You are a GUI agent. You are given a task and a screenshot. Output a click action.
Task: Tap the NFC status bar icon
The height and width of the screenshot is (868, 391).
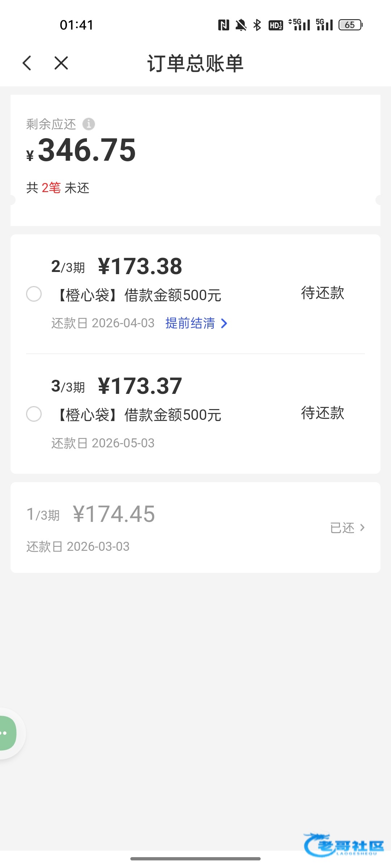(224, 25)
